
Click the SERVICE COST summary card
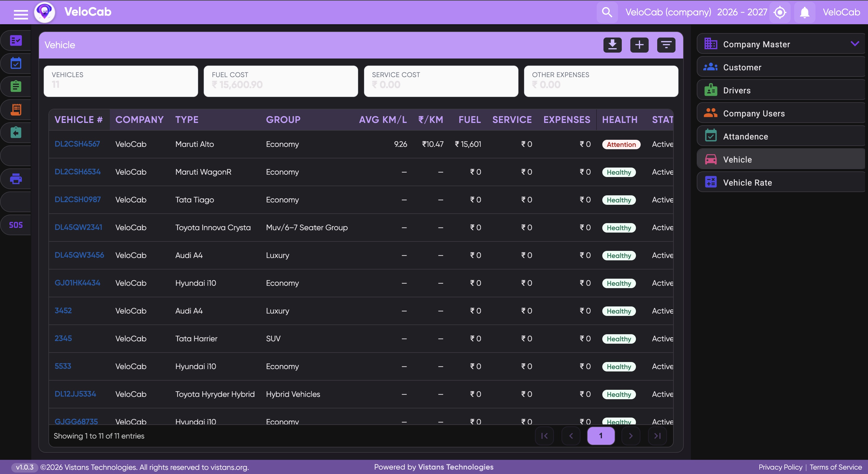click(x=441, y=81)
